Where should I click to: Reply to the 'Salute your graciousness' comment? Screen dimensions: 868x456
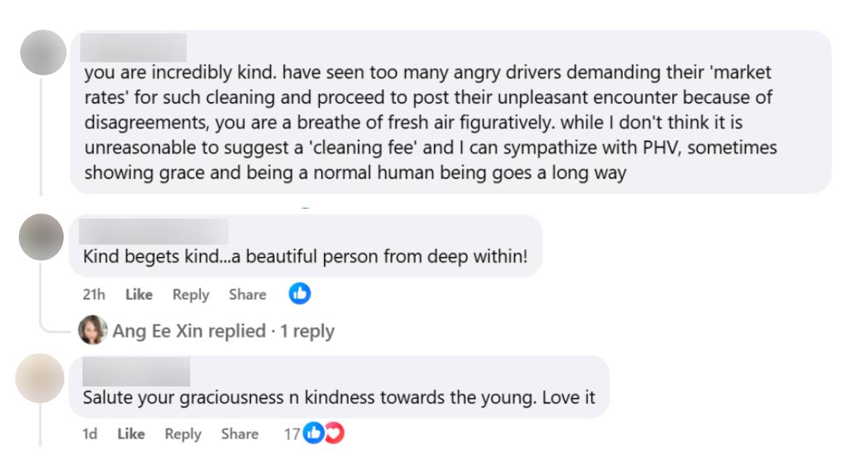click(183, 434)
